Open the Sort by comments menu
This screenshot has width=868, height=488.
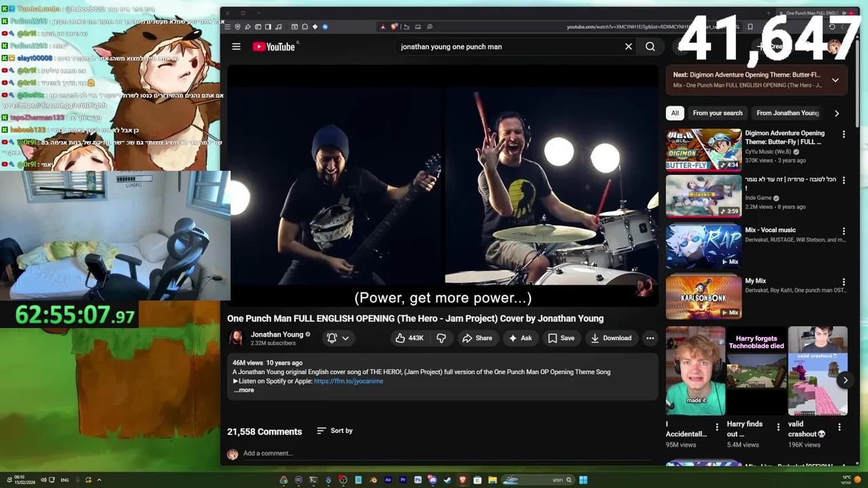point(335,430)
